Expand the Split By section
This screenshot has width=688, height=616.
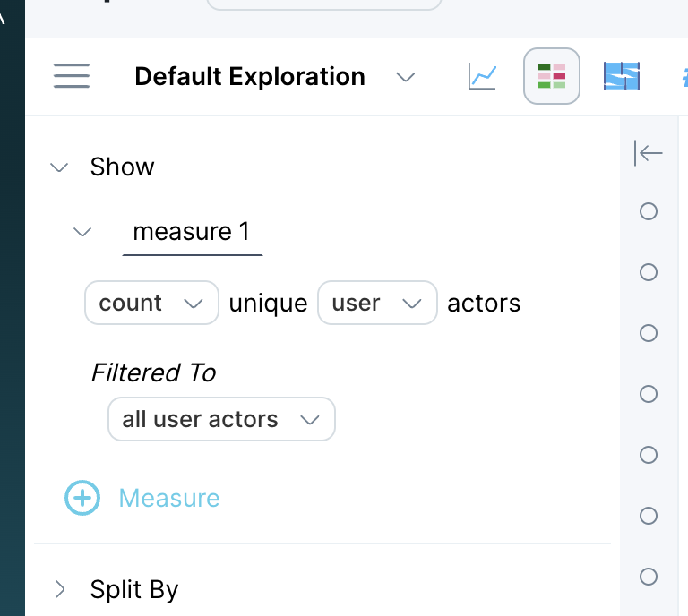click(60, 589)
